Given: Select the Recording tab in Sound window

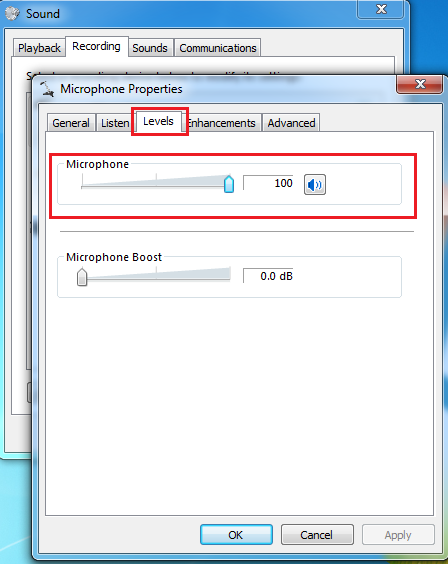Looking at the screenshot, I should tap(96, 46).
